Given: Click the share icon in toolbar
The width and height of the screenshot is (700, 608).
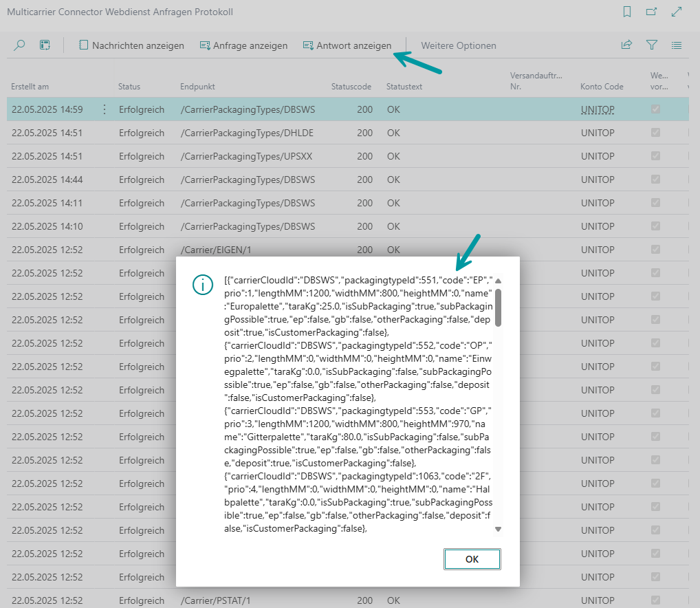Looking at the screenshot, I should [626, 45].
